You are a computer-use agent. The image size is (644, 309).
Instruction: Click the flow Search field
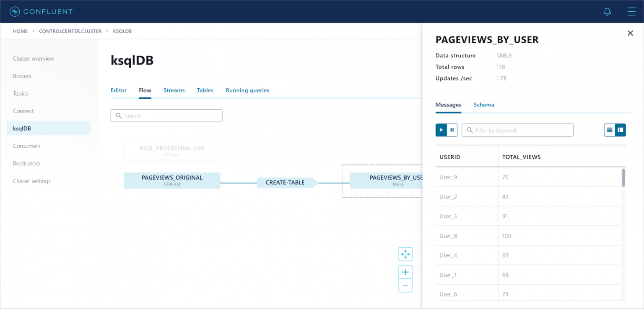(x=166, y=116)
